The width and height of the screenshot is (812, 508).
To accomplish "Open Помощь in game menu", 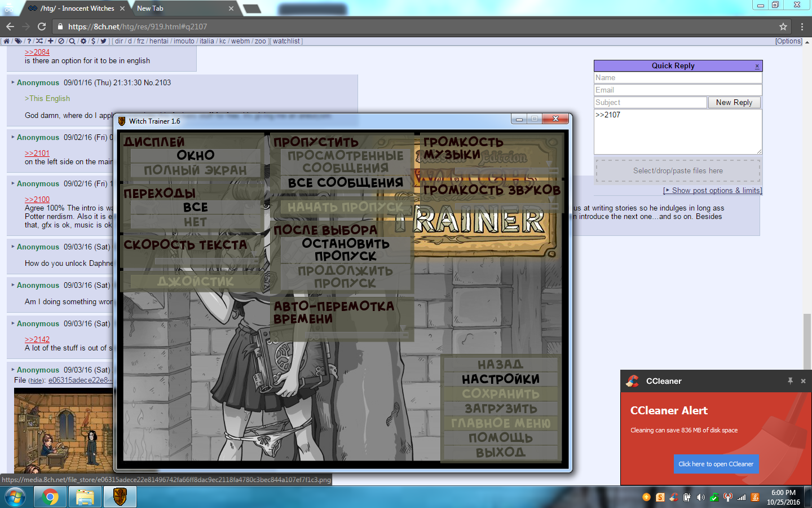I will click(x=501, y=437).
